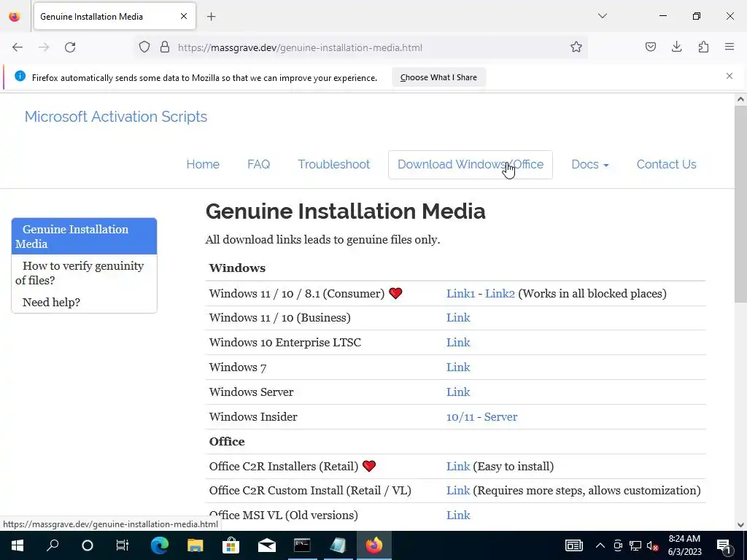Open a new tab with the plus icon
The width and height of the screenshot is (747, 560).
[212, 17]
